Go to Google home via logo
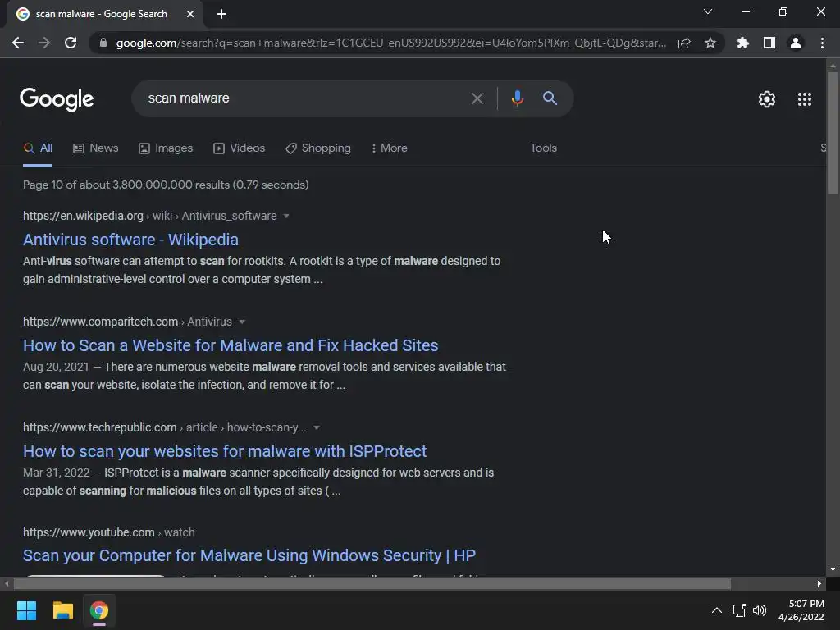This screenshot has height=630, width=840. (57, 99)
